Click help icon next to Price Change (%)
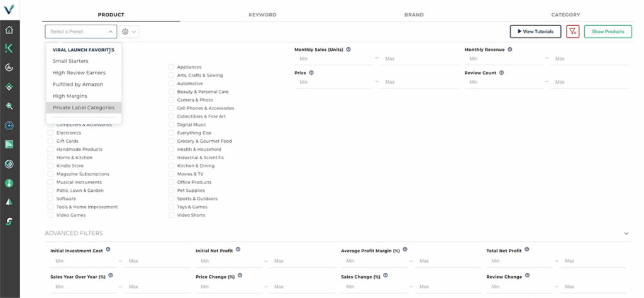 240,275
